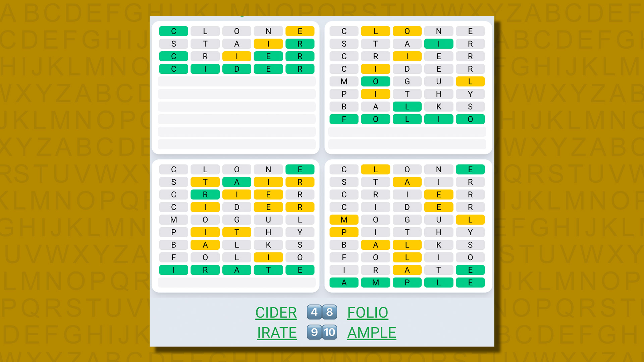
Task: Click the FOLIO hyperlink at bottom
Action: [x=368, y=312]
